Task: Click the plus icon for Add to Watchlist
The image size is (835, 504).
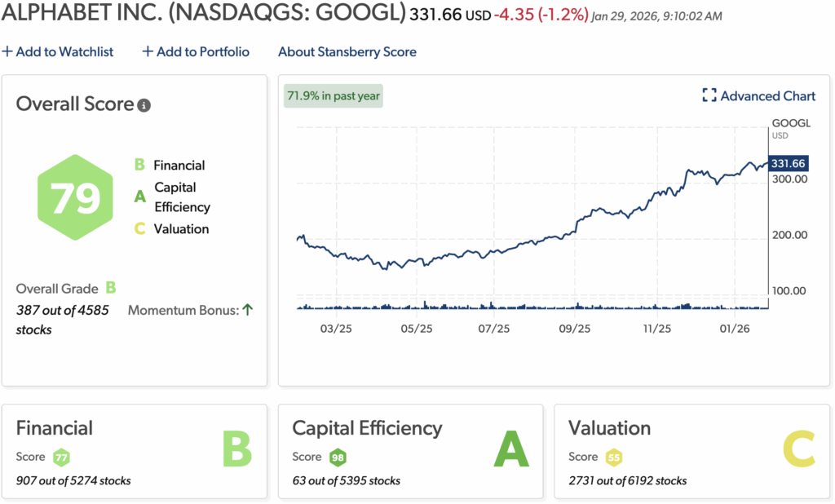Action: click(x=7, y=51)
